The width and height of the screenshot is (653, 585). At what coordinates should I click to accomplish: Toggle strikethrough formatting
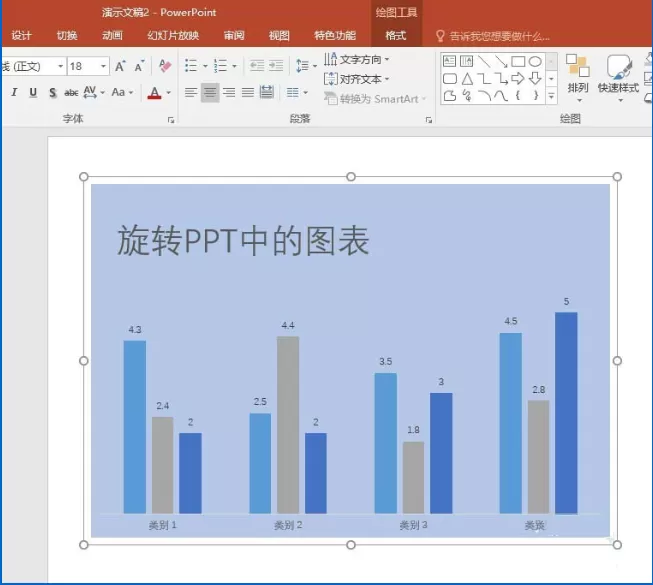pyautogui.click(x=71, y=92)
